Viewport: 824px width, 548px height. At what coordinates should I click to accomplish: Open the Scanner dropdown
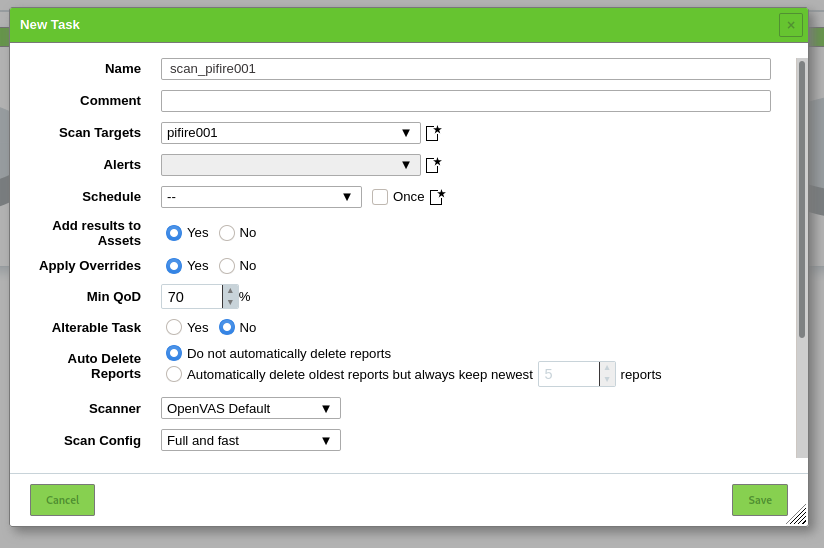click(x=250, y=408)
